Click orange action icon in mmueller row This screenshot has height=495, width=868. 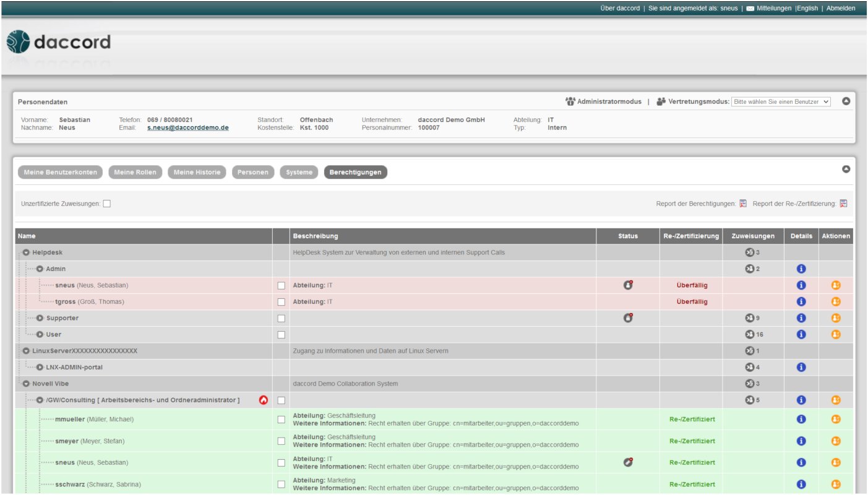836,419
